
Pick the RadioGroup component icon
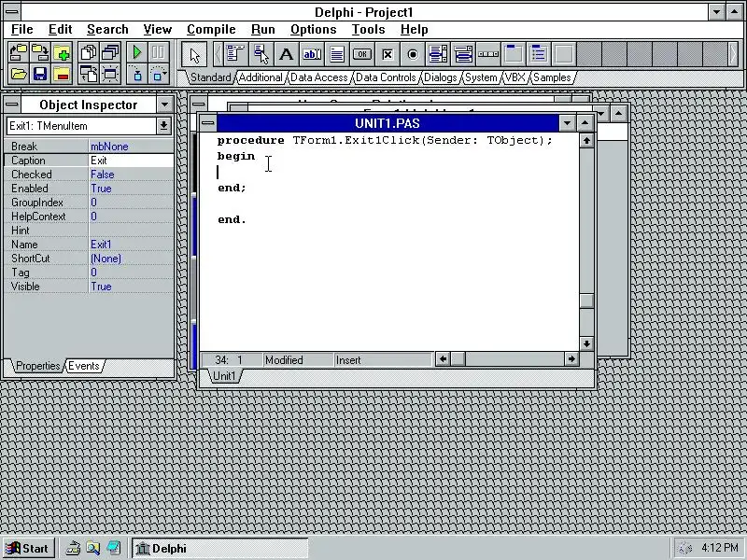coord(539,54)
